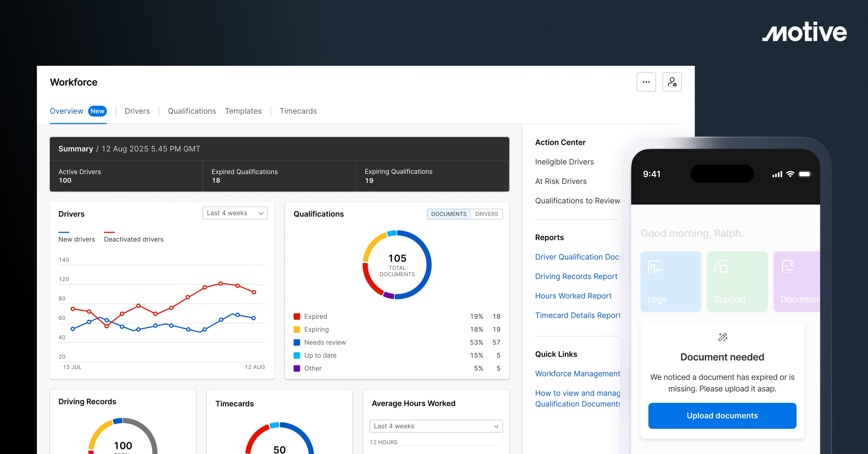This screenshot has width=868, height=454.
Task: Open Logs on the mobile home screen
Action: coord(670,281)
